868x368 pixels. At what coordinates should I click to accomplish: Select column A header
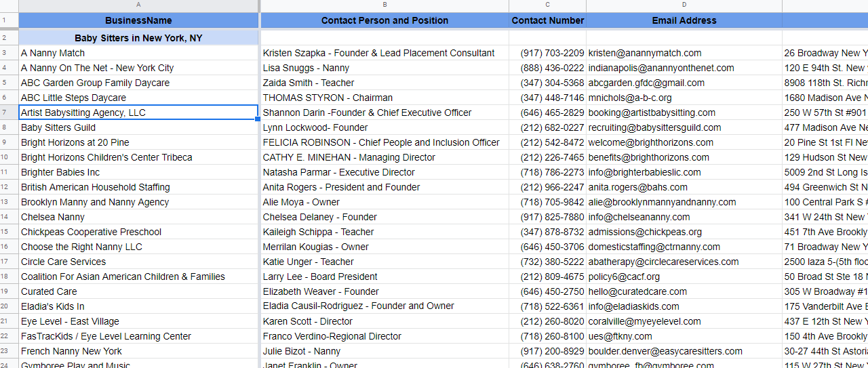138,5
